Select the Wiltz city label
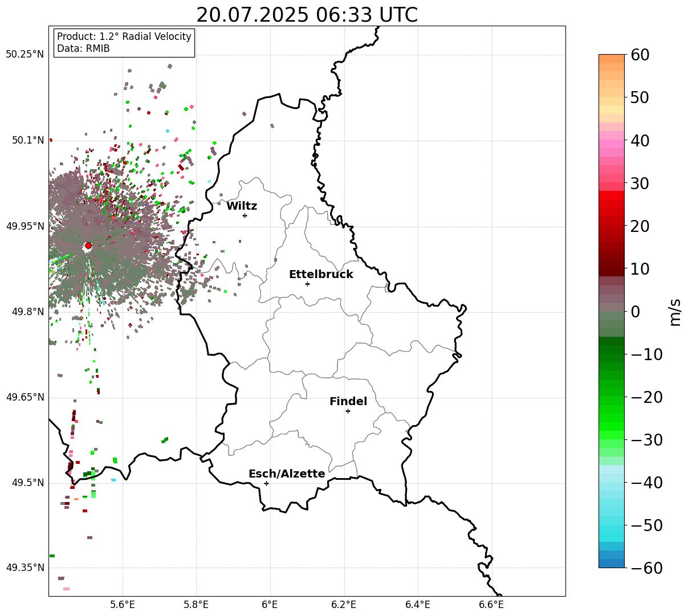Screen dimensions: 688x616 tap(242, 206)
